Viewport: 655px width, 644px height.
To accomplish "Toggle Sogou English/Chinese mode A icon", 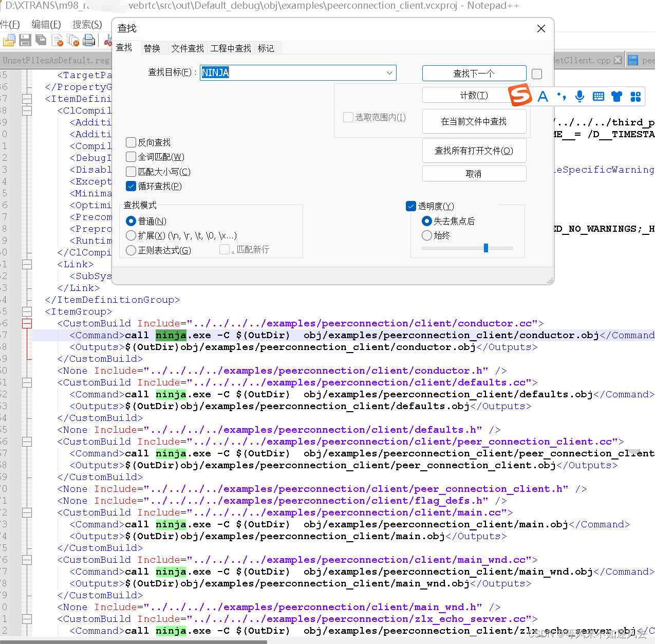I will (x=543, y=97).
